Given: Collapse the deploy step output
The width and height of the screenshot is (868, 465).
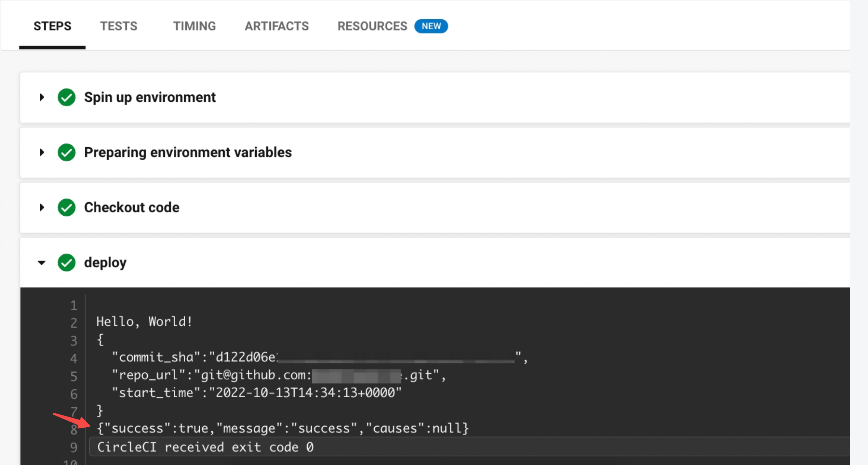Looking at the screenshot, I should 42,263.
